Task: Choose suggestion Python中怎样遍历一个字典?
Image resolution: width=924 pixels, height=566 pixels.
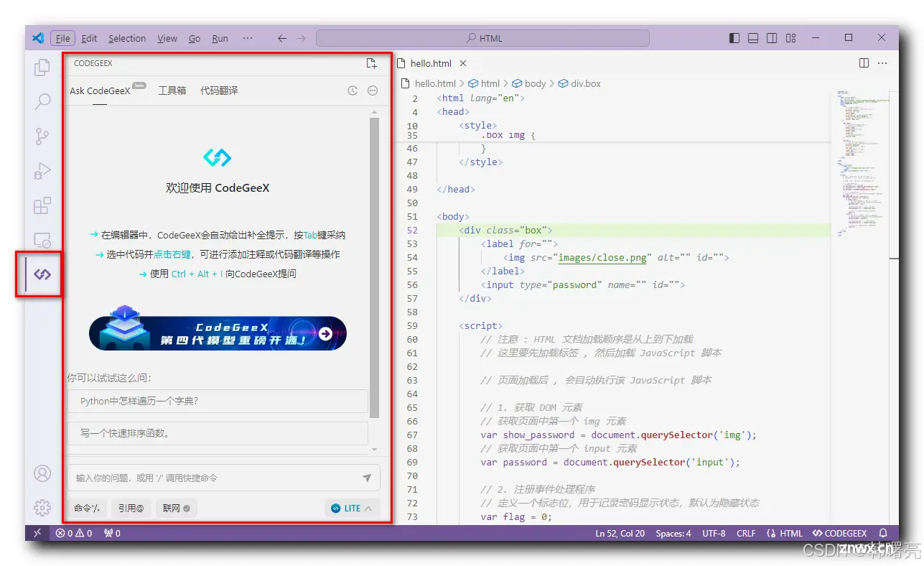Action: point(218,402)
